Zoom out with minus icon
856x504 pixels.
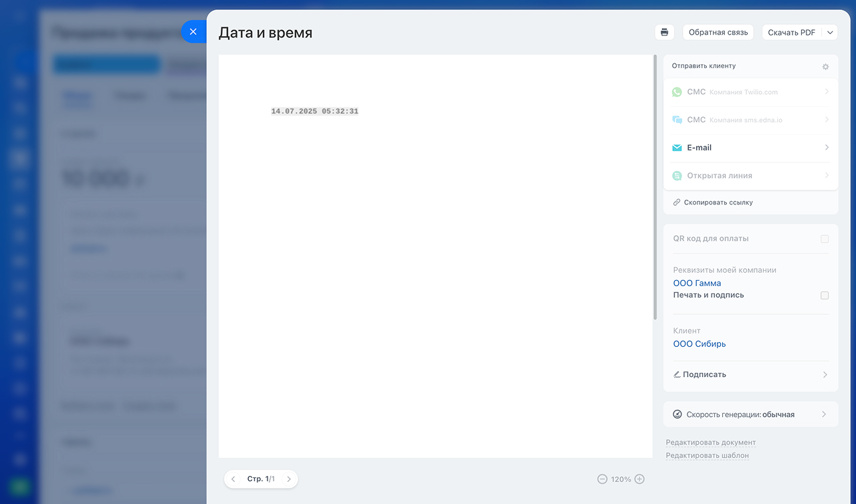tap(603, 479)
